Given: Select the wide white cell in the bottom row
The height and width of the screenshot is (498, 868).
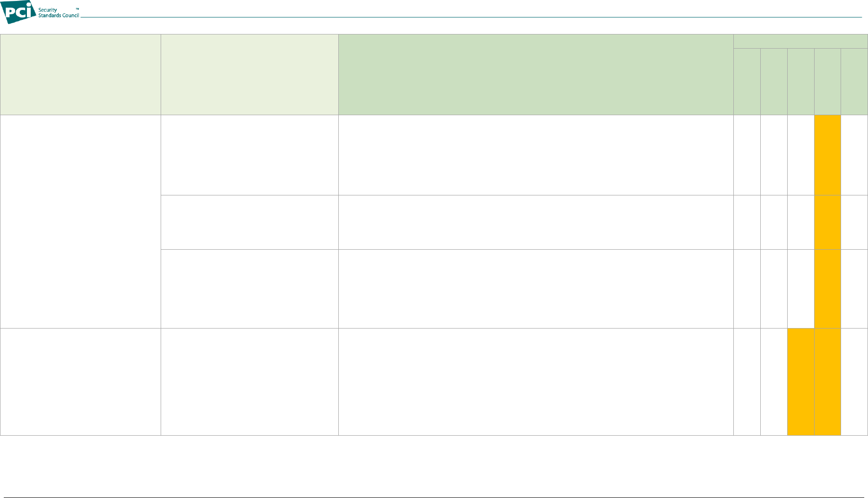Looking at the screenshot, I should pos(536,382).
